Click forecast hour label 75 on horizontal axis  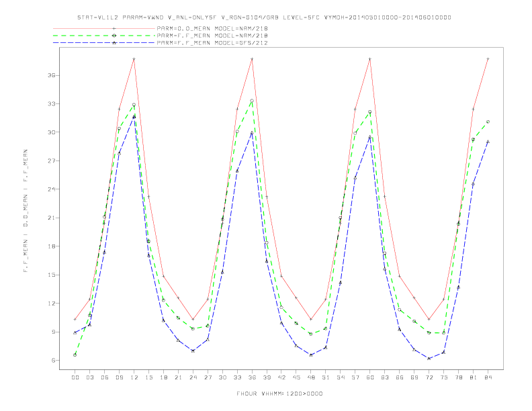click(x=444, y=377)
